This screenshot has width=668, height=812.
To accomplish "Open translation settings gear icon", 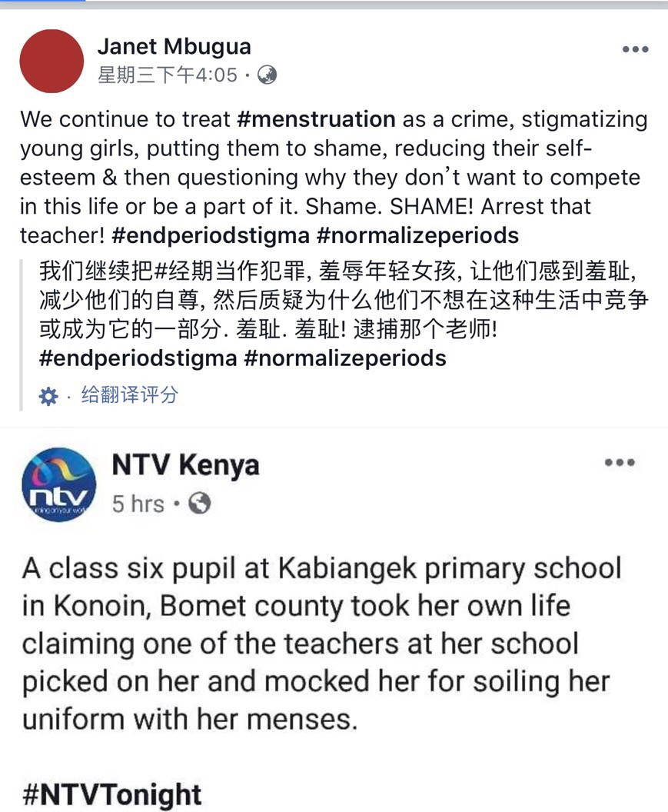I will [x=48, y=396].
